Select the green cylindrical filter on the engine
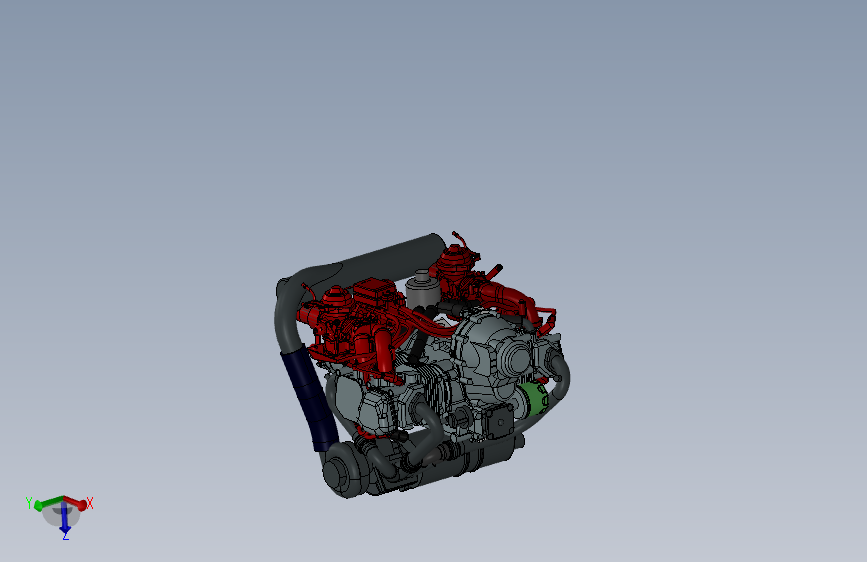This screenshot has height=562, width=867. coord(534,397)
